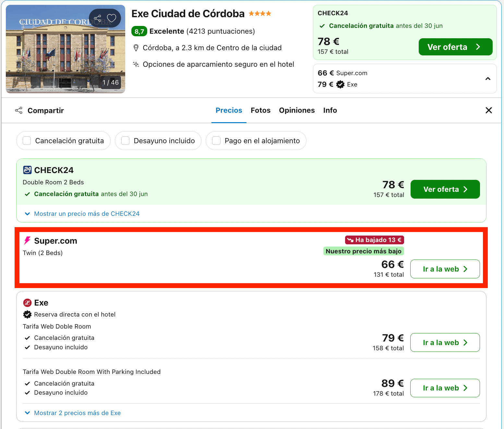
Task: Click the share icon on hotel photo
Action: [98, 18]
